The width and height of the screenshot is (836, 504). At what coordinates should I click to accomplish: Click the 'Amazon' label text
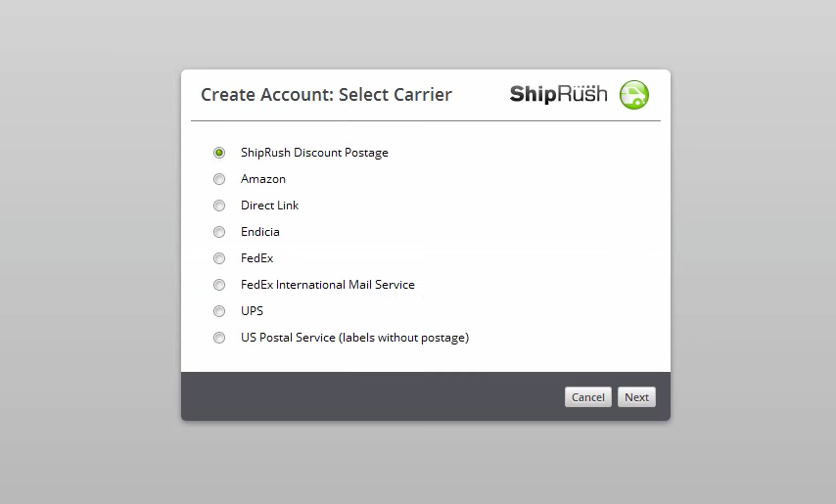[x=263, y=179]
